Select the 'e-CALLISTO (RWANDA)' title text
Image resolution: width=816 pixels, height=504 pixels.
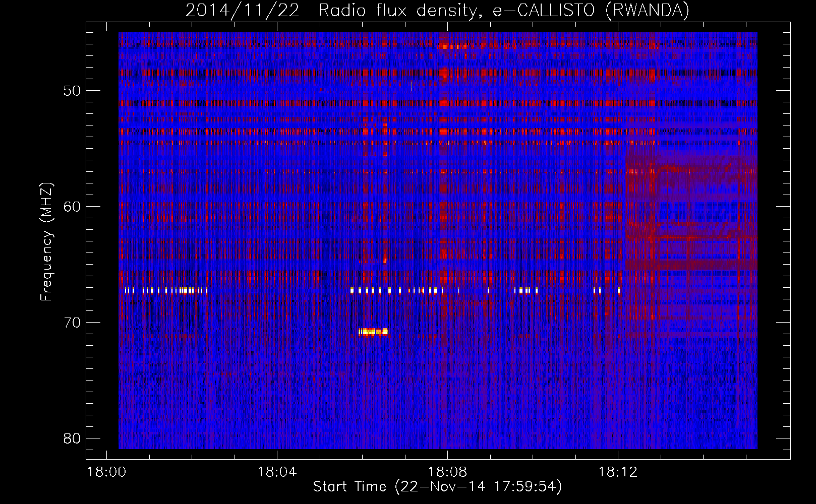(591, 11)
